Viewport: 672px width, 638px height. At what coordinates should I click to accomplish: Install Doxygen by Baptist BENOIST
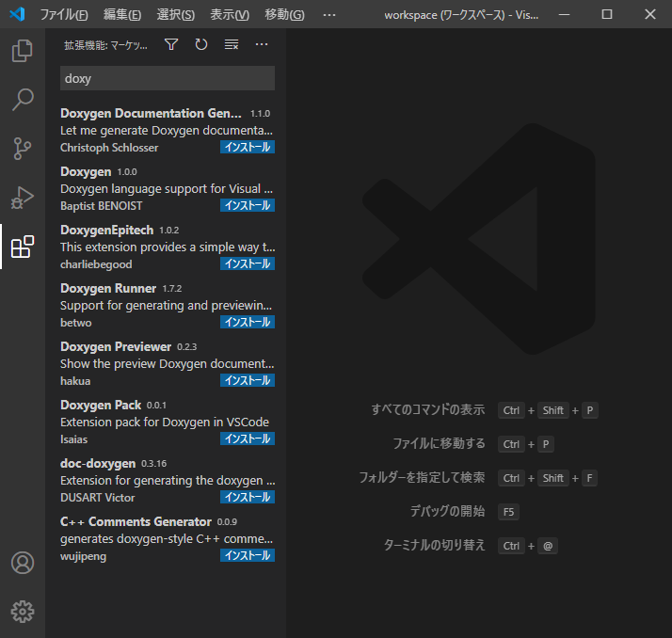click(248, 205)
